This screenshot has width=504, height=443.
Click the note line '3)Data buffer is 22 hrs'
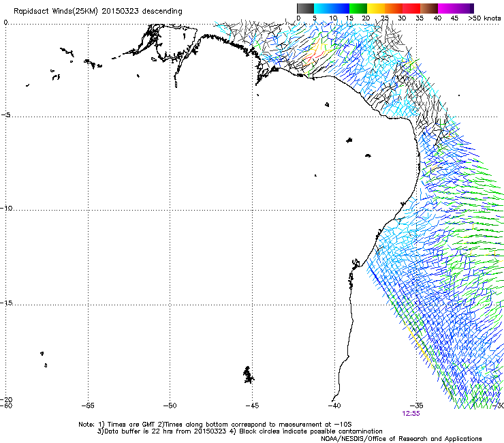(x=240, y=431)
